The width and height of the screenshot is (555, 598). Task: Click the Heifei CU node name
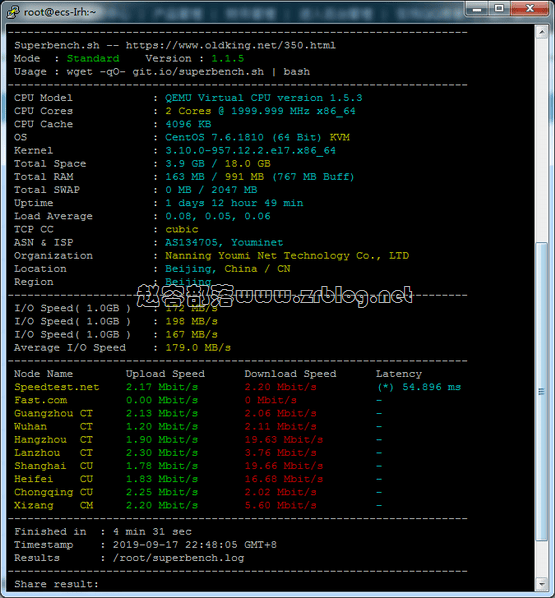(x=53, y=479)
